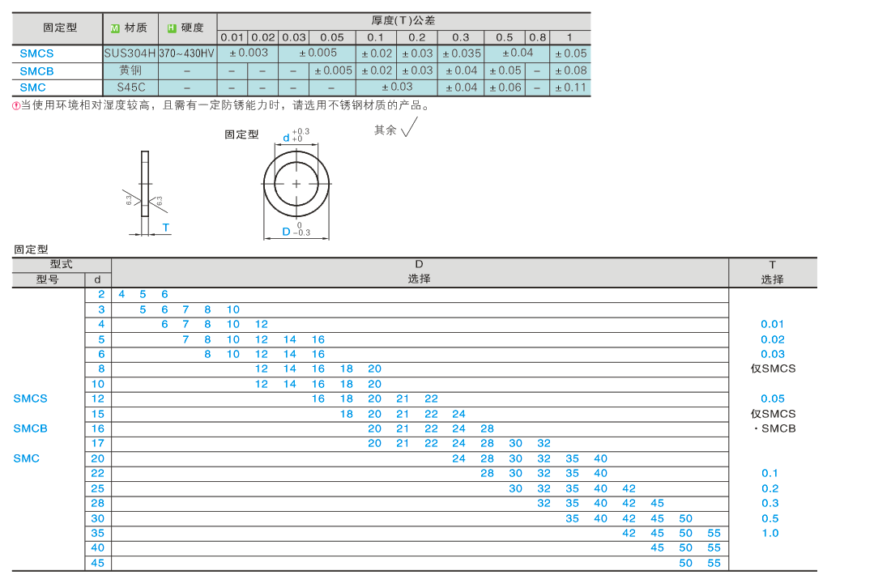The height and width of the screenshot is (588, 891).
Task: Click the green H icon beside 硬度
Action: (172, 28)
